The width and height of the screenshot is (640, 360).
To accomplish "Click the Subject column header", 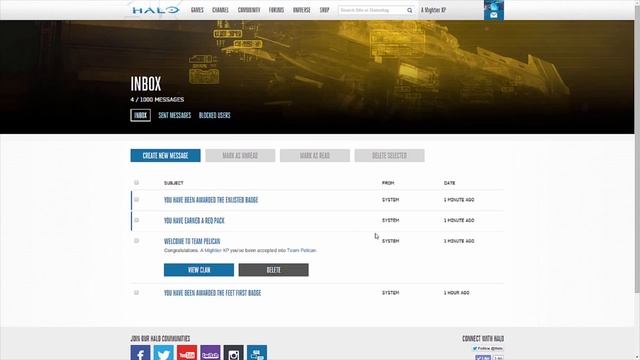I will (x=173, y=183).
